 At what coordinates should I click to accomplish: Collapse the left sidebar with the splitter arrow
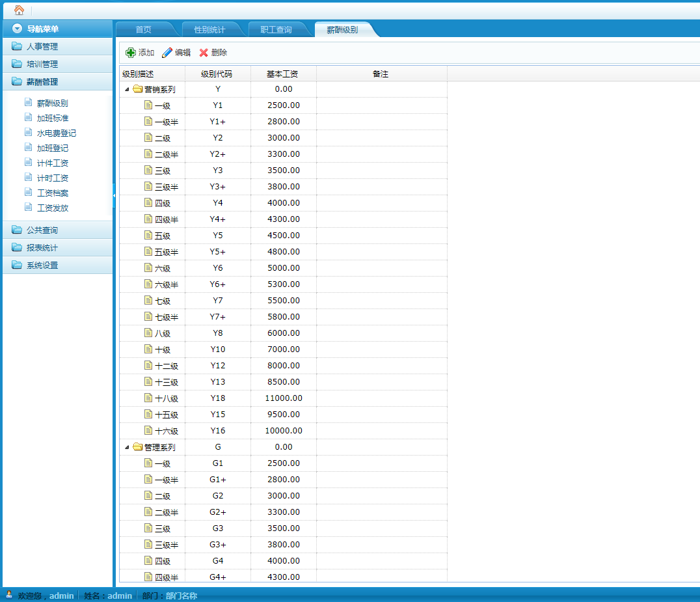coord(114,196)
